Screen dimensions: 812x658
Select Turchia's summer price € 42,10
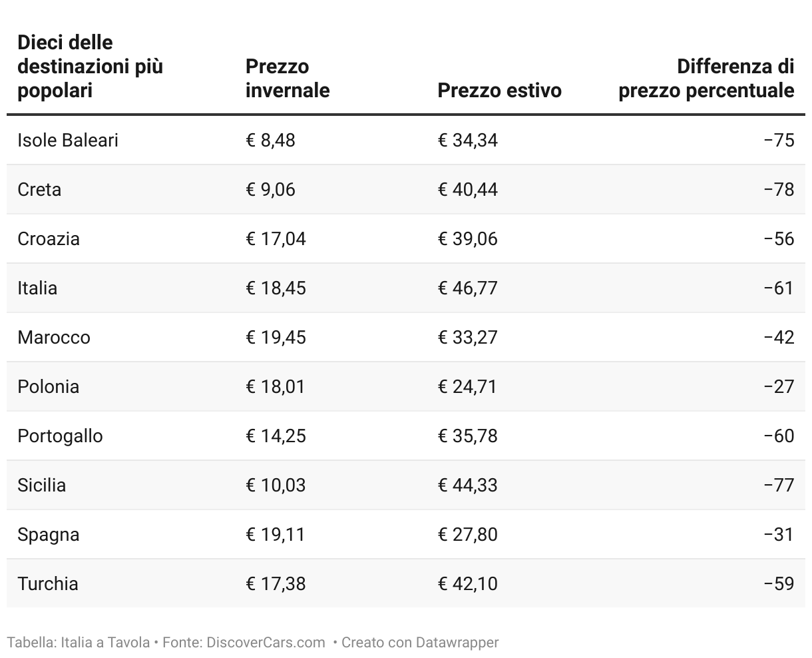(x=467, y=584)
